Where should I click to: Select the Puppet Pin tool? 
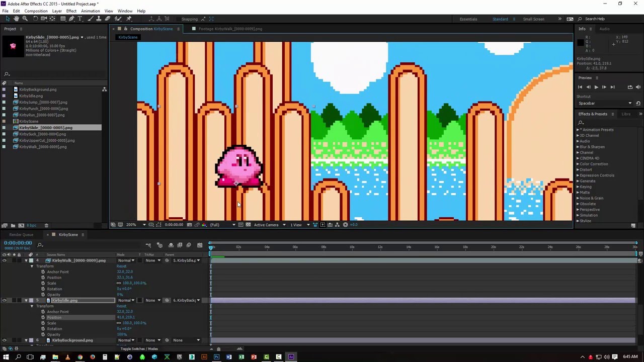[x=129, y=19]
